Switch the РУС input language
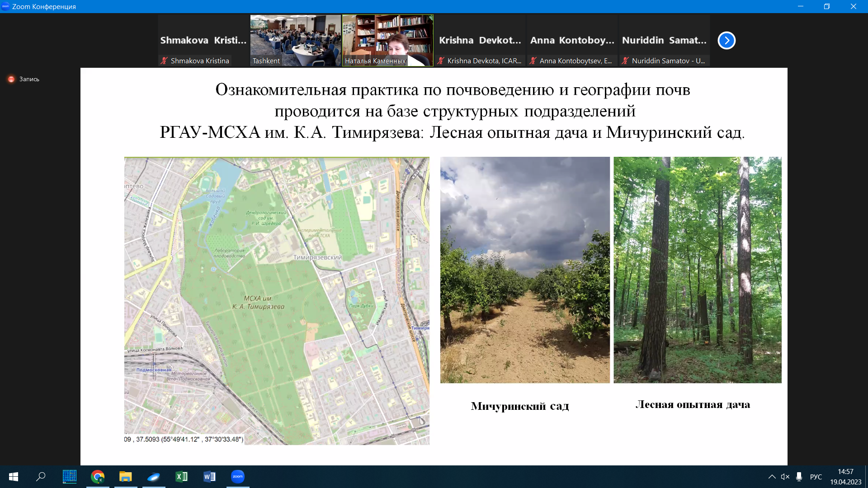The image size is (868, 488). click(816, 477)
